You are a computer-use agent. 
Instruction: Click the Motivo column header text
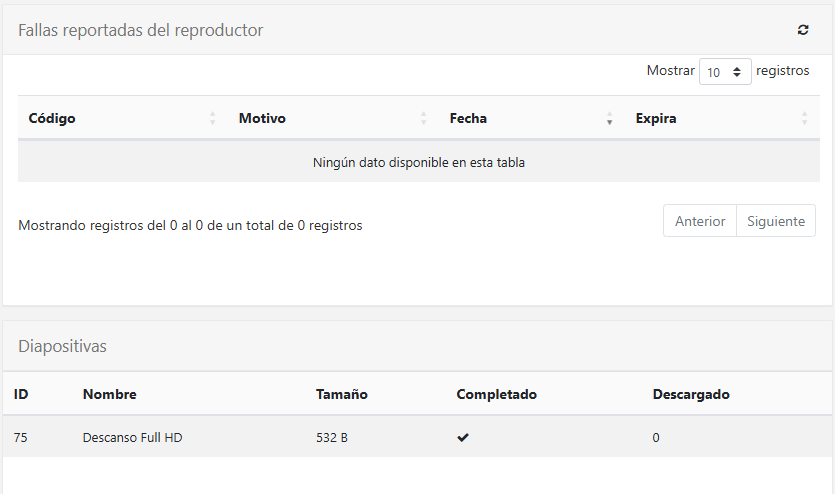262,118
